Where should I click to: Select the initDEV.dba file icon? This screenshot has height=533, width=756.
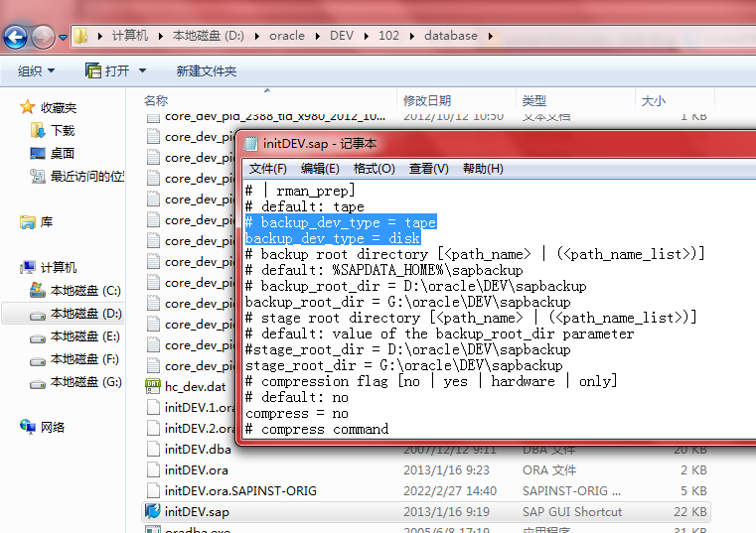pos(153,449)
